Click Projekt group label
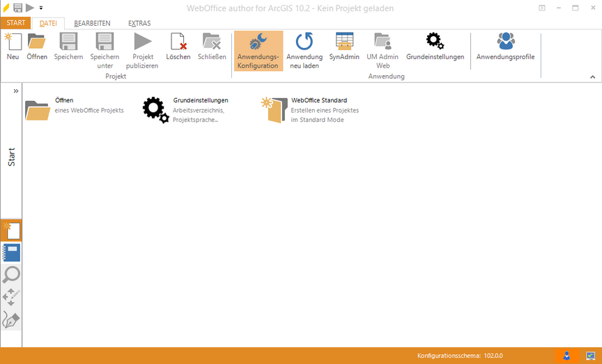This screenshot has height=364, width=602. pos(116,77)
